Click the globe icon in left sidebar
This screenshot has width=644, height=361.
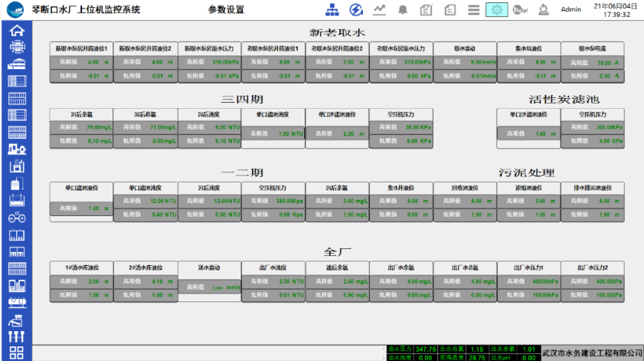tap(16, 47)
